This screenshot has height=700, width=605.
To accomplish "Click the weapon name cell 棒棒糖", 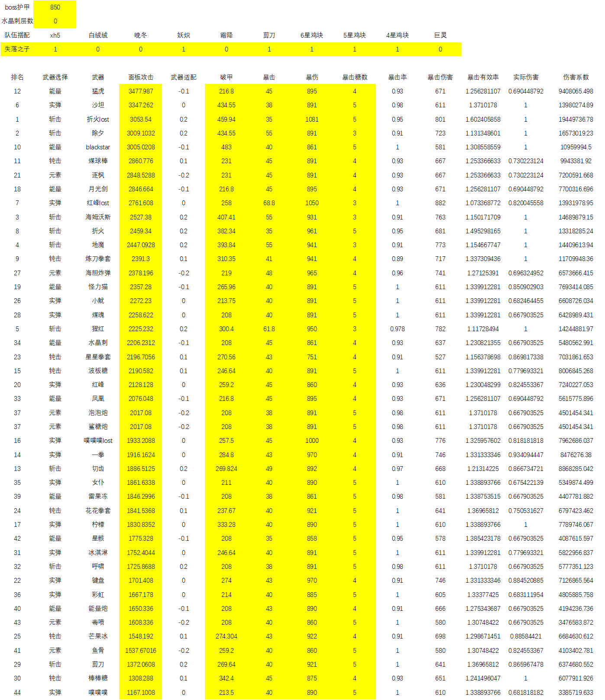I will coord(98,678).
